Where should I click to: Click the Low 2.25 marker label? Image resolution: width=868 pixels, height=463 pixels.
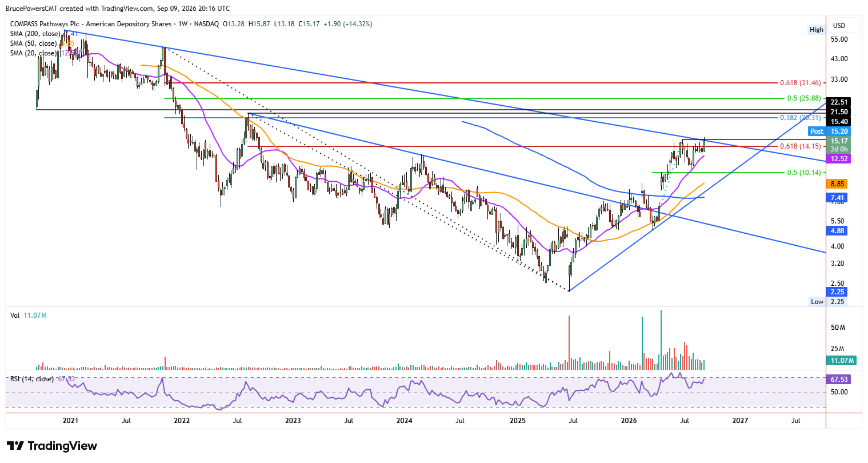tap(827, 302)
